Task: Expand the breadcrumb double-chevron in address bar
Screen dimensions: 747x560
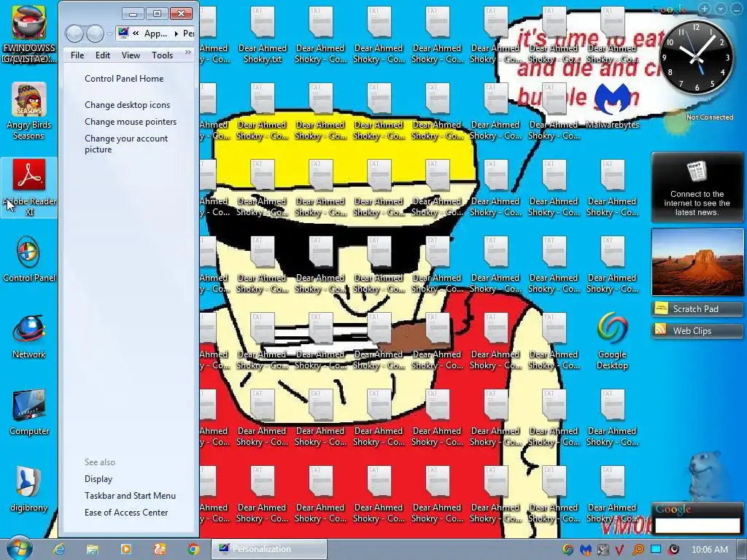Action: tap(136, 34)
